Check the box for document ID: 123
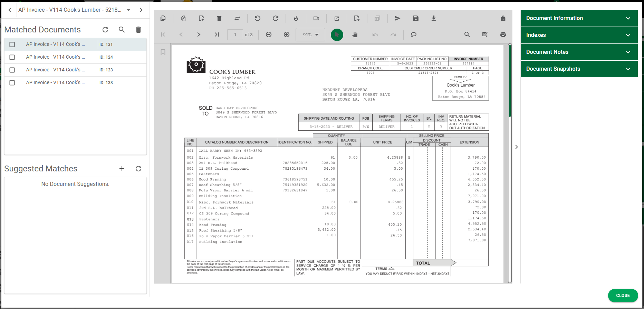This screenshot has height=309, width=644. click(x=12, y=70)
